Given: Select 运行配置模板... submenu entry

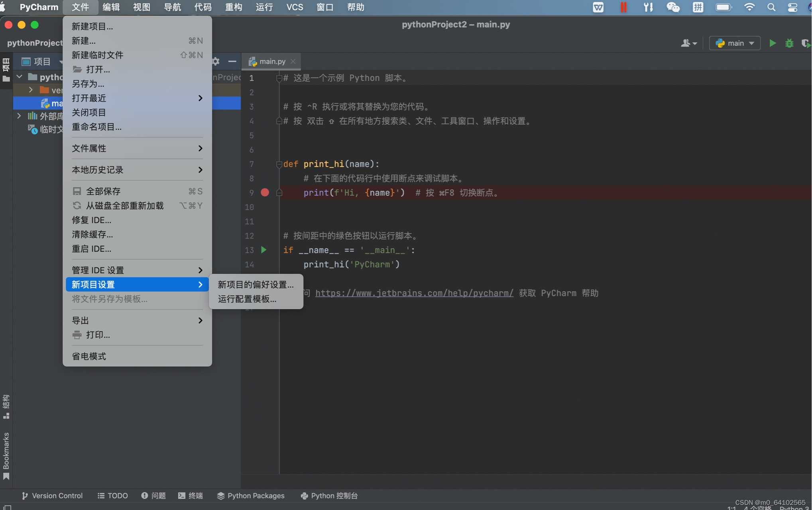Looking at the screenshot, I should 256,299.
